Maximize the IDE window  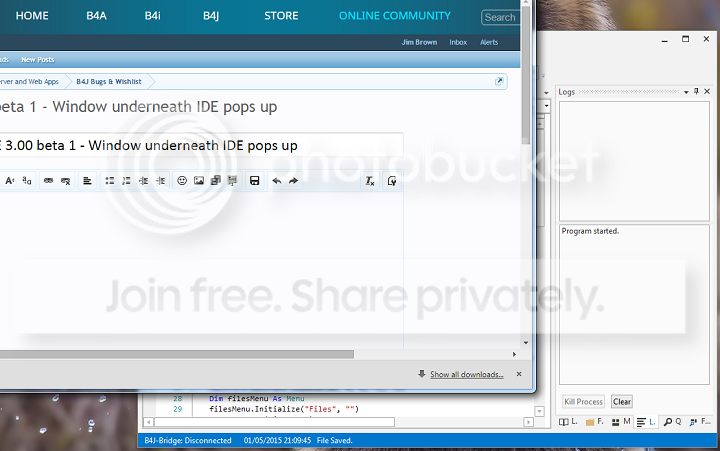686,39
